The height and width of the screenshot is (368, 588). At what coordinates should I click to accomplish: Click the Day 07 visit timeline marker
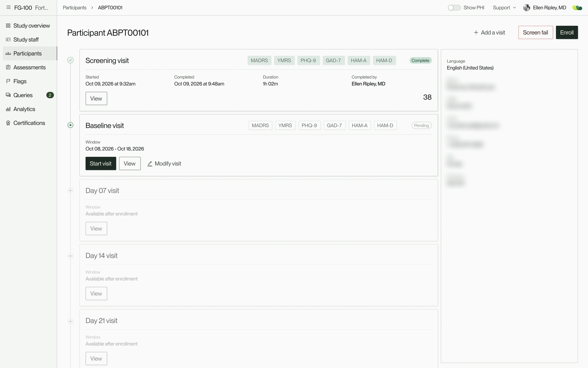point(70,190)
